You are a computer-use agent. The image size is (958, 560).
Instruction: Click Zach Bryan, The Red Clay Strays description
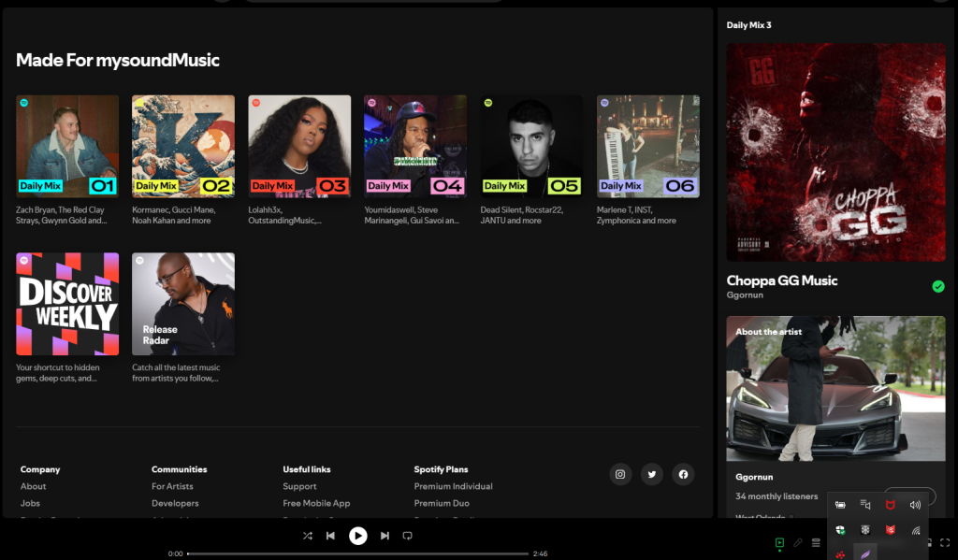[x=61, y=215]
